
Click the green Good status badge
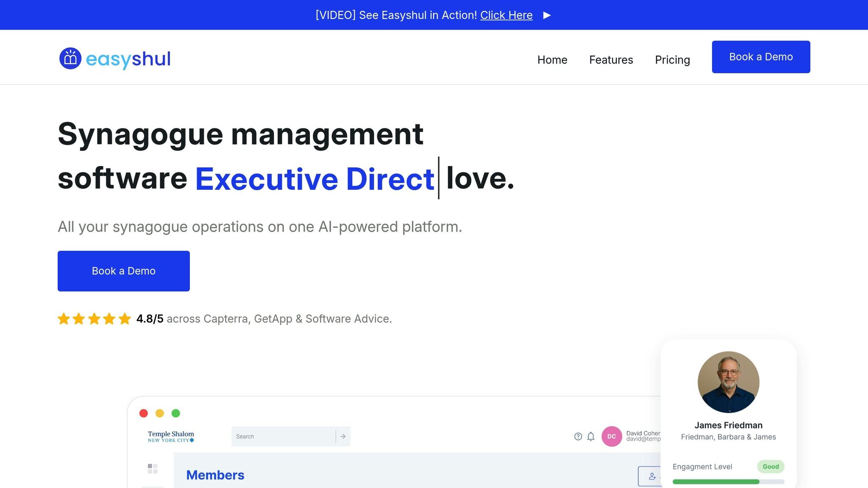[x=771, y=466]
